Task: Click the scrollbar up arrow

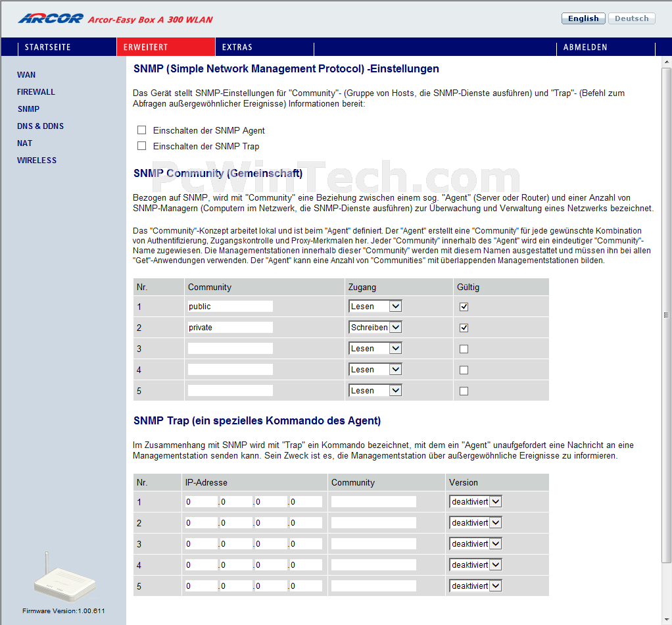Action: (667, 62)
